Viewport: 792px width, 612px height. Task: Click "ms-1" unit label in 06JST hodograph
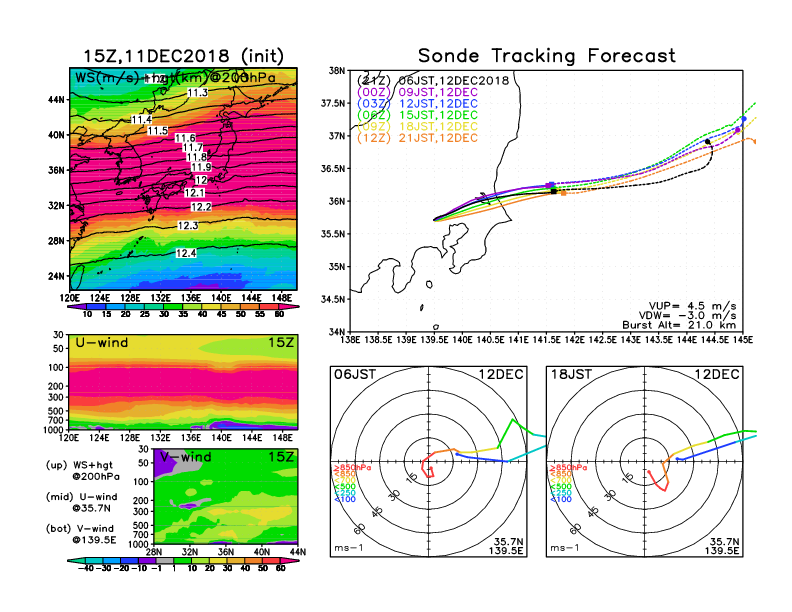click(349, 548)
